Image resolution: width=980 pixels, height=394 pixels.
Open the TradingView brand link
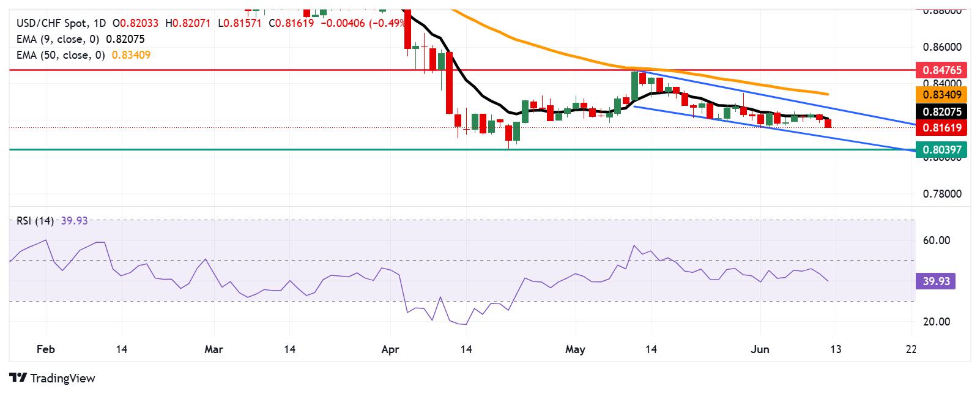53,378
